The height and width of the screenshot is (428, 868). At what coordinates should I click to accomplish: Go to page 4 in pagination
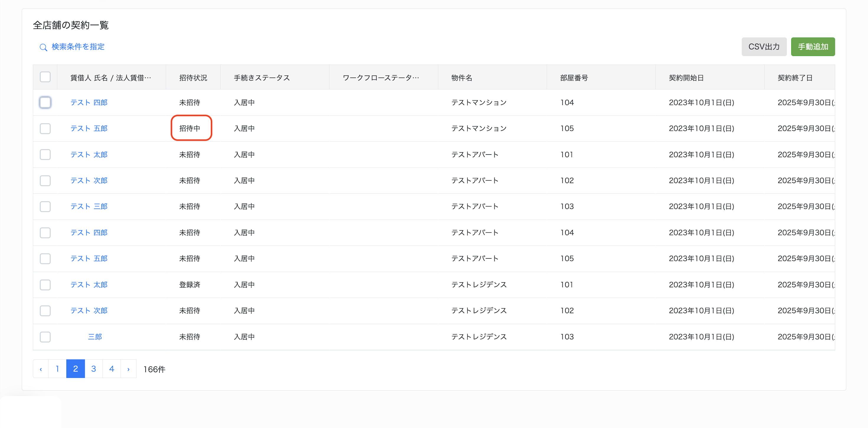pyautogui.click(x=112, y=369)
